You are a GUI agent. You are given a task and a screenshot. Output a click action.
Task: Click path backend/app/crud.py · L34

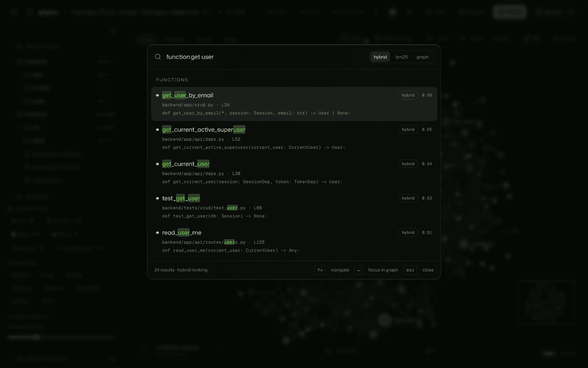pyautogui.click(x=196, y=105)
